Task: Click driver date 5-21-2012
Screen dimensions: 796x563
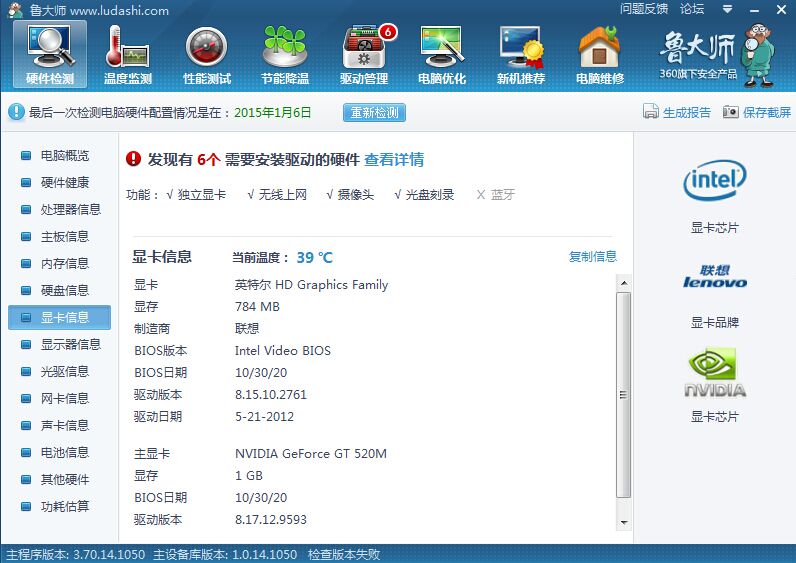Action: coord(264,417)
